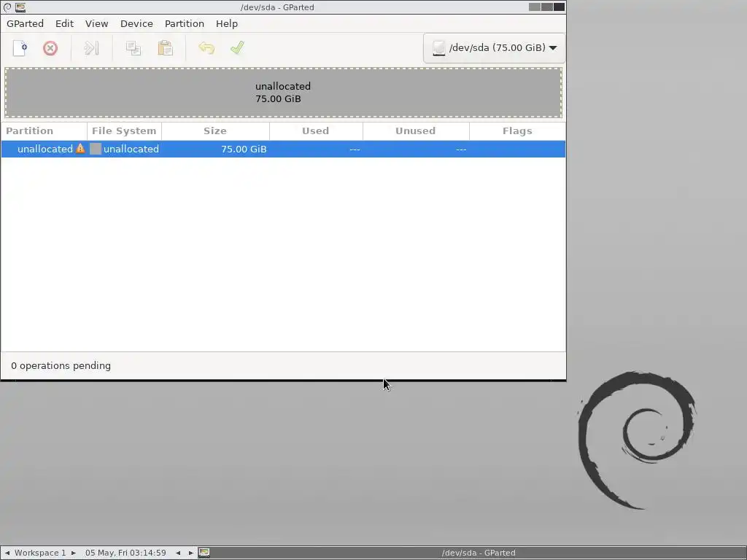747x560 pixels.
Task: Click the Flags column header
Action: [x=517, y=131]
